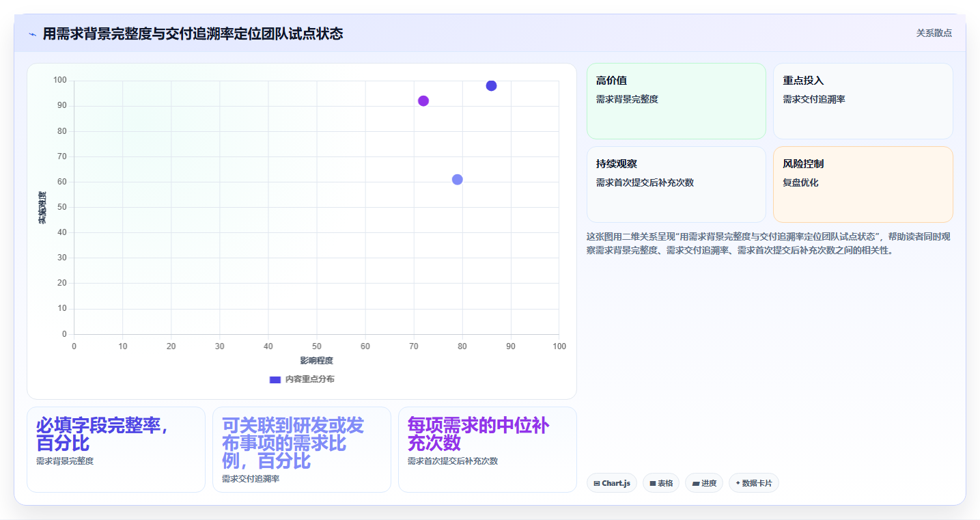The image size is (980, 520).
Task: Click 需求首次提交后补充次数 in 持续观察 card
Action: [645, 182]
